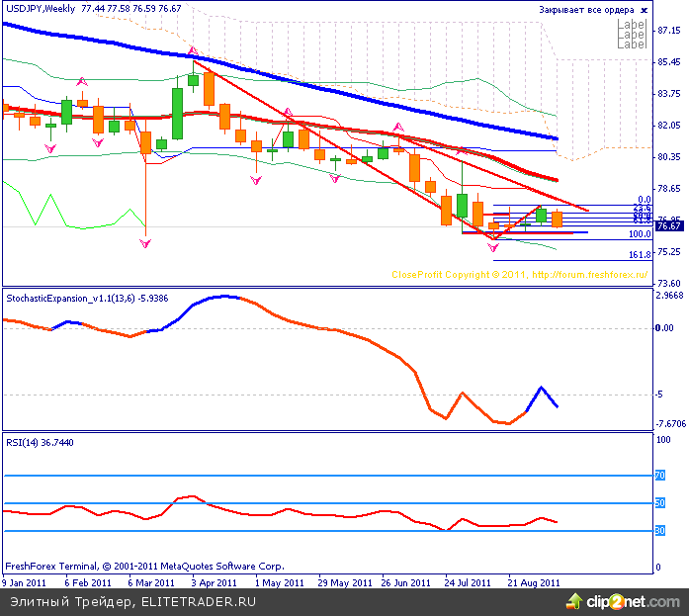Click the '24 Jul 2011' date on time axis

(x=467, y=583)
